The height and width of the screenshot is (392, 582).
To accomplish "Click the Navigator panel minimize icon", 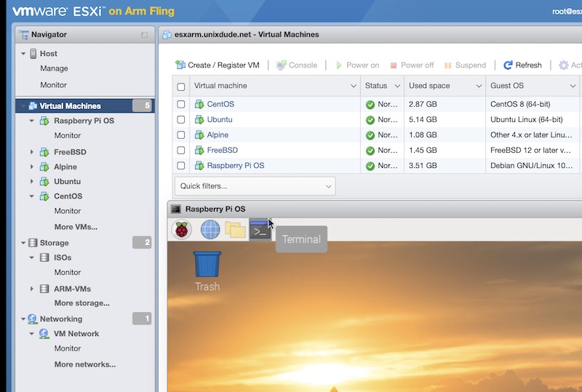I will click(x=144, y=35).
